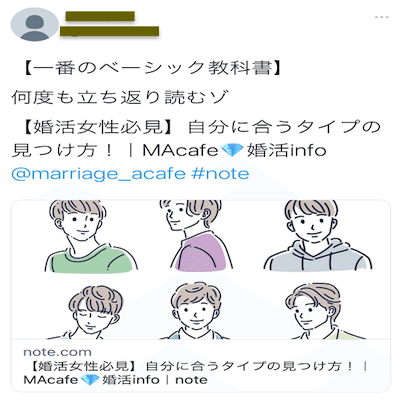400x400 pixels.
Task: Click the man in grey hoodie illustration
Action: point(317,236)
